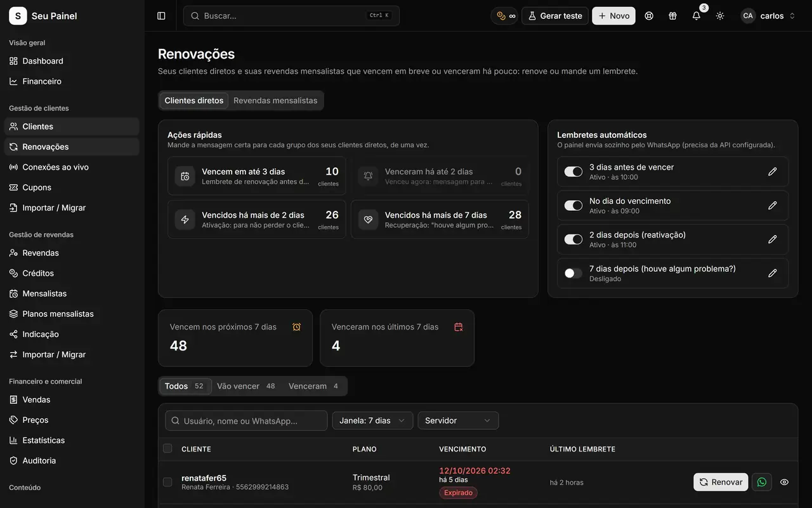812x508 pixels.
Task: Edit the '3 dias antes de vencer' reminder
Action: point(772,171)
